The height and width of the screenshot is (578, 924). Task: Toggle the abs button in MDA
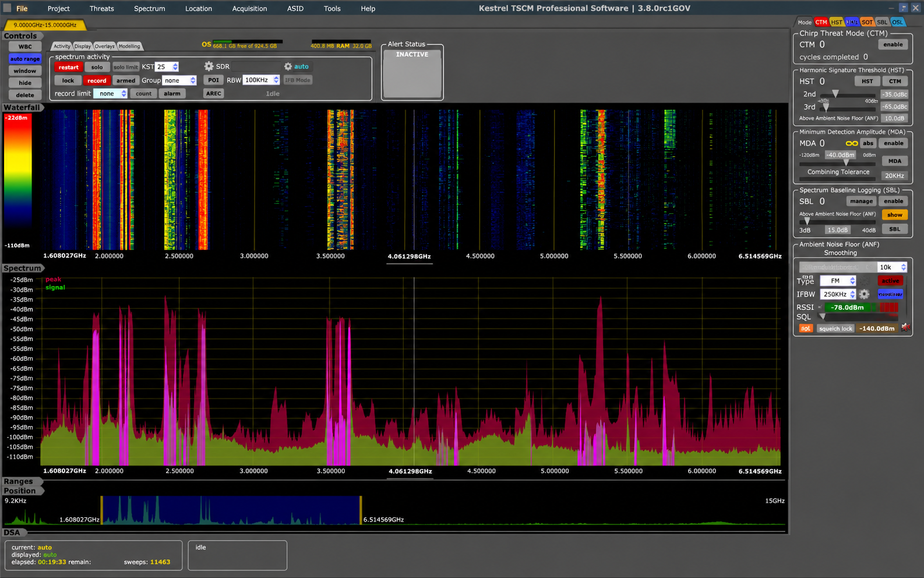click(x=868, y=143)
